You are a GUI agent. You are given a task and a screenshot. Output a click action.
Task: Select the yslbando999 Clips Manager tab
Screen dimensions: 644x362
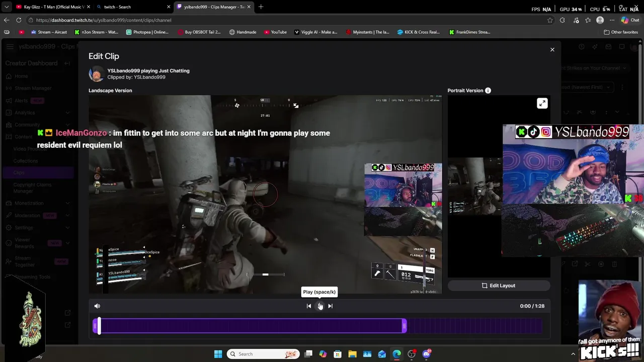[x=213, y=7]
